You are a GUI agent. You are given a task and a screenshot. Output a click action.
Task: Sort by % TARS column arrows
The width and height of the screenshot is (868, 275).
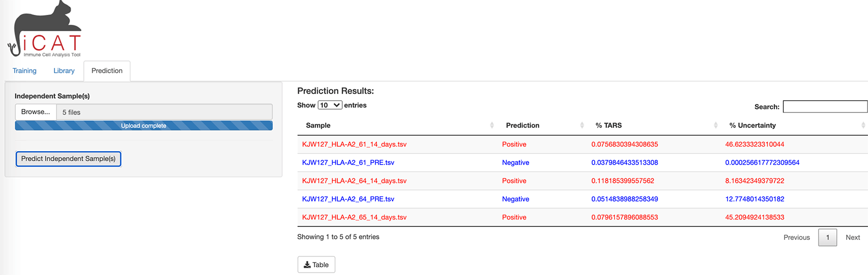(x=715, y=125)
